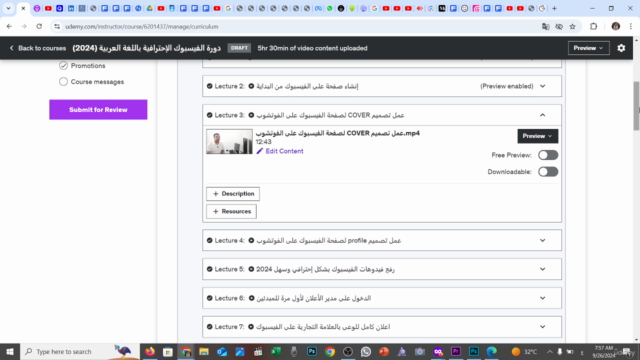The height and width of the screenshot is (360, 640).
Task: Enable the Free Preview toggle
Action: click(548, 155)
